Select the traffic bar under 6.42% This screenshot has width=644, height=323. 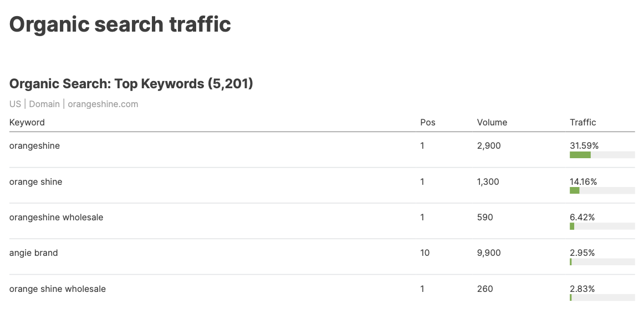click(602, 226)
